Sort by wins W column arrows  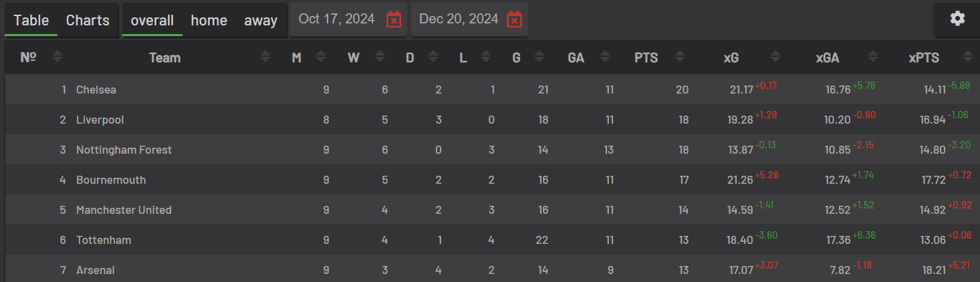click(379, 57)
